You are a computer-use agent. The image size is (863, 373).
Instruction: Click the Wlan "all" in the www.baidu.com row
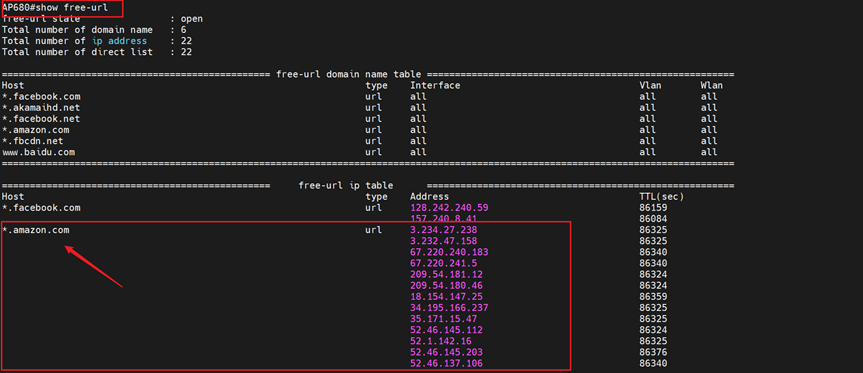709,152
